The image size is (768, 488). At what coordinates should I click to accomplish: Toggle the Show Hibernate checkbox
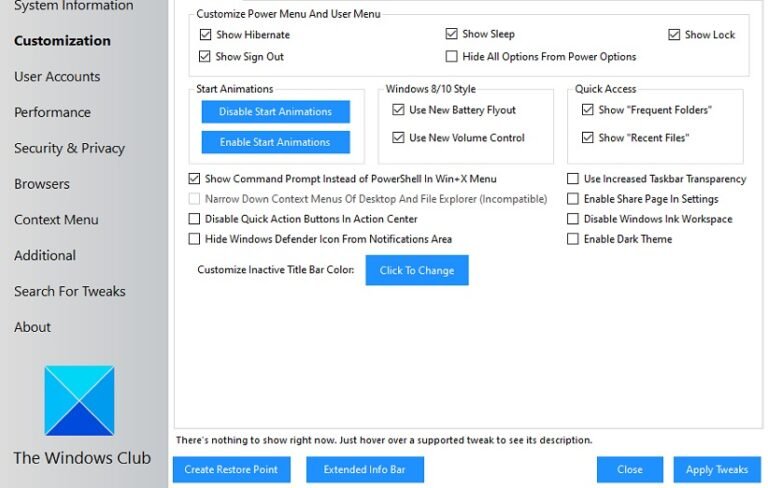coord(206,35)
